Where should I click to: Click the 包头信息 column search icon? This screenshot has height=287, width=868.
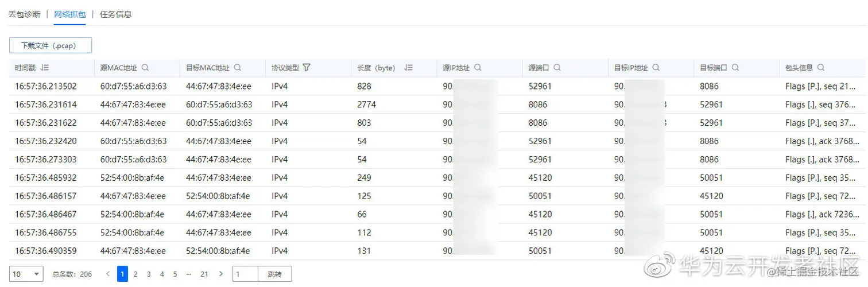click(821, 68)
